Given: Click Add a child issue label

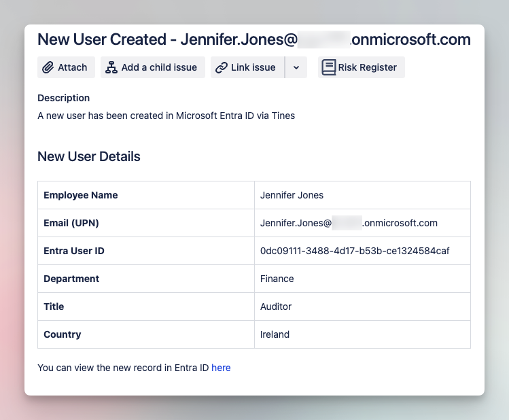Looking at the screenshot, I should tap(159, 67).
